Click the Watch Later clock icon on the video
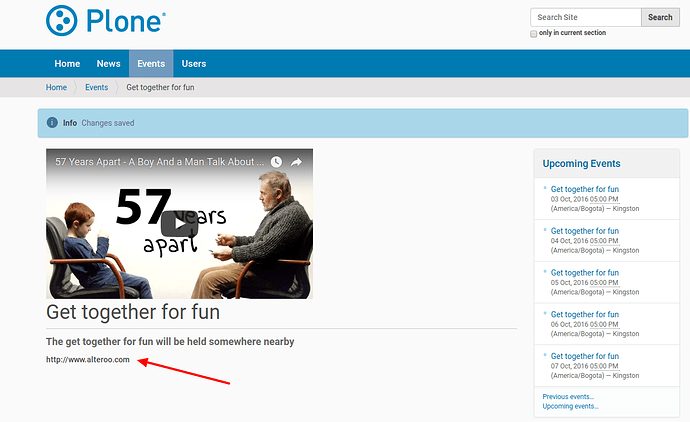690x422 pixels. click(x=276, y=162)
